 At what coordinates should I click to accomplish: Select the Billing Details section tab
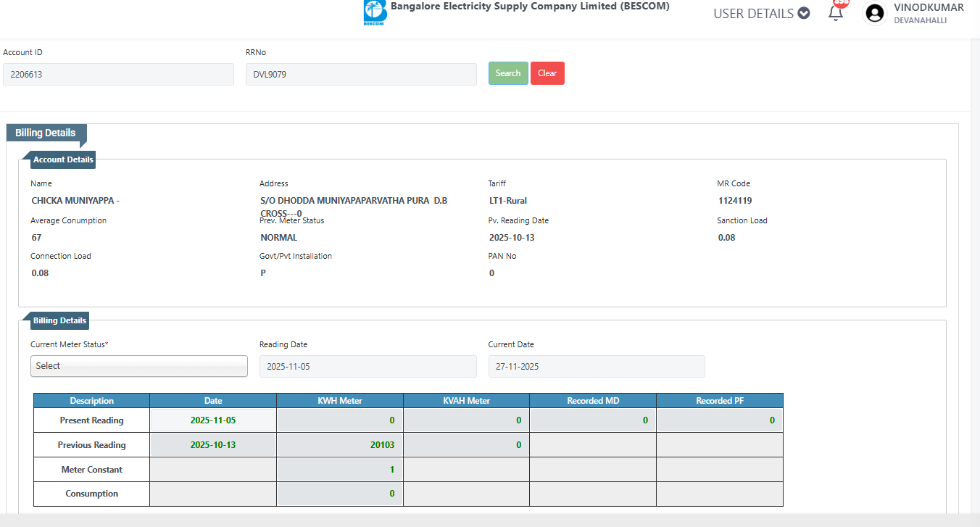(x=46, y=133)
